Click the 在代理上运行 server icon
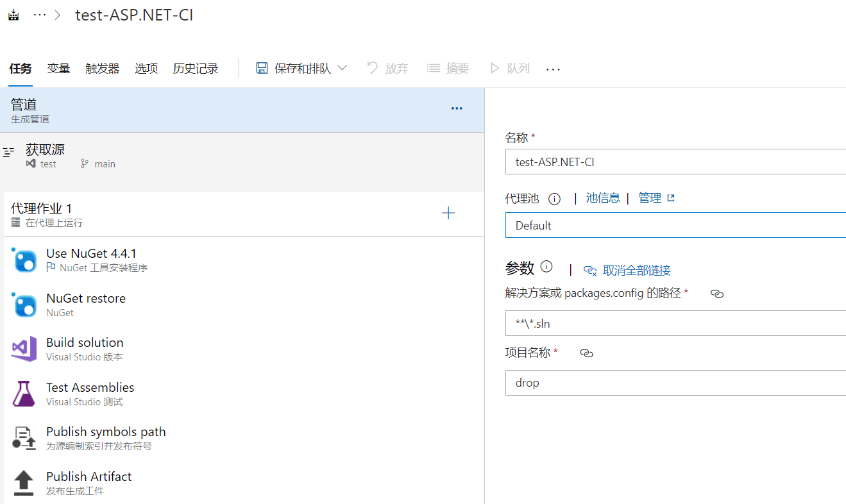Image resolution: width=846 pixels, height=504 pixels. [x=16, y=223]
